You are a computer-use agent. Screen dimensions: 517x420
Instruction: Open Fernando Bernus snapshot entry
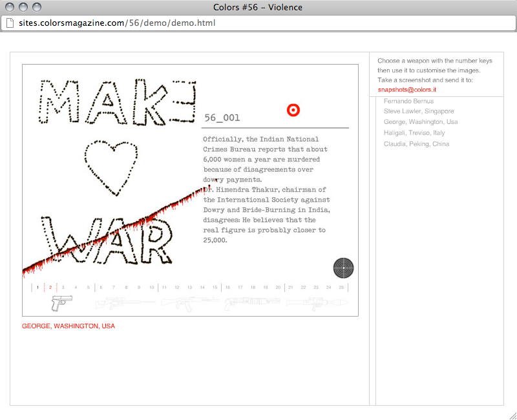point(408,101)
